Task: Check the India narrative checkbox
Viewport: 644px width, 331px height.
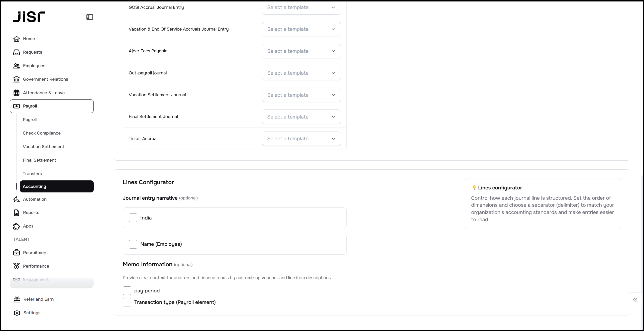Action: (x=133, y=218)
